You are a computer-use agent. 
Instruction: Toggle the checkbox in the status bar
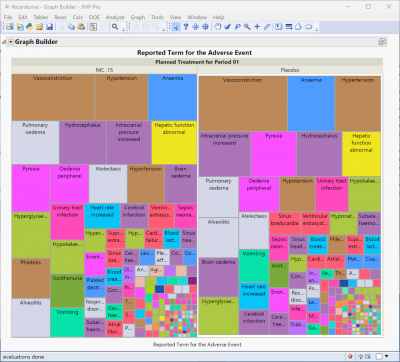379,356
